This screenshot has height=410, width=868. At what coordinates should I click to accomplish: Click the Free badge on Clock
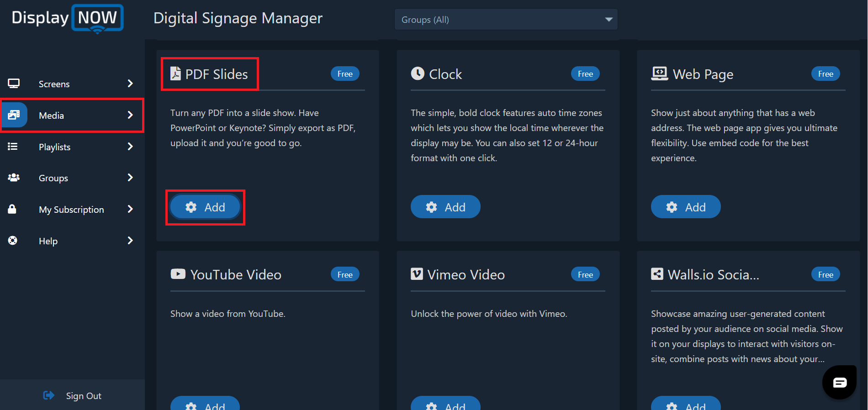click(x=585, y=74)
